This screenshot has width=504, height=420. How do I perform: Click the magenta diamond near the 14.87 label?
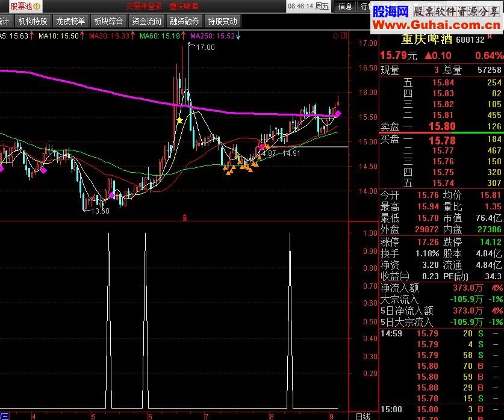tap(262, 147)
